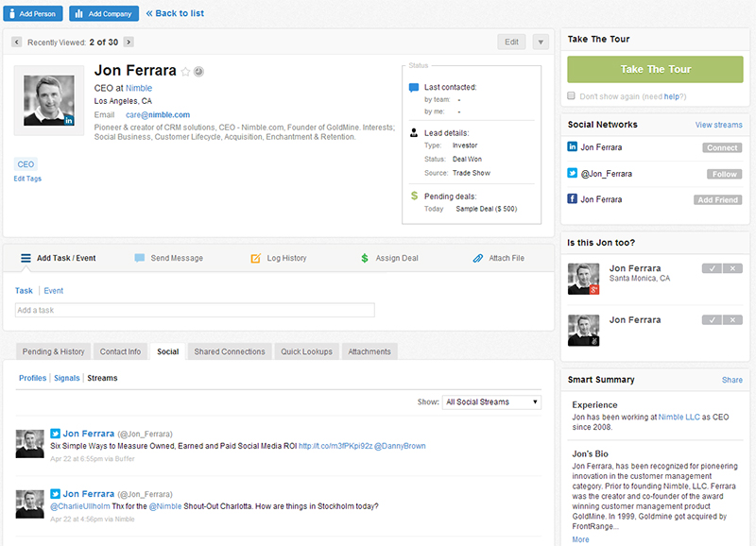Click the Back to list link
The image size is (756, 546).
point(175,13)
